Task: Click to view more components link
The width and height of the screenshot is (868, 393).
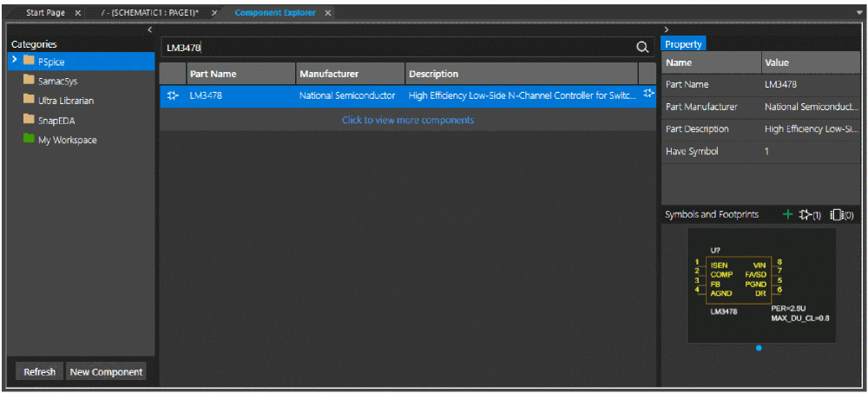Action: (x=408, y=120)
